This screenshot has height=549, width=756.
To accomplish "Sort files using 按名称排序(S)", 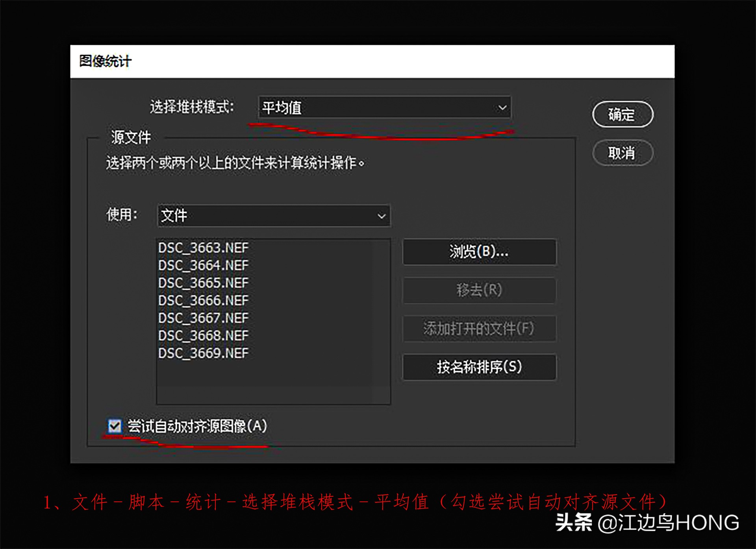I will [479, 368].
